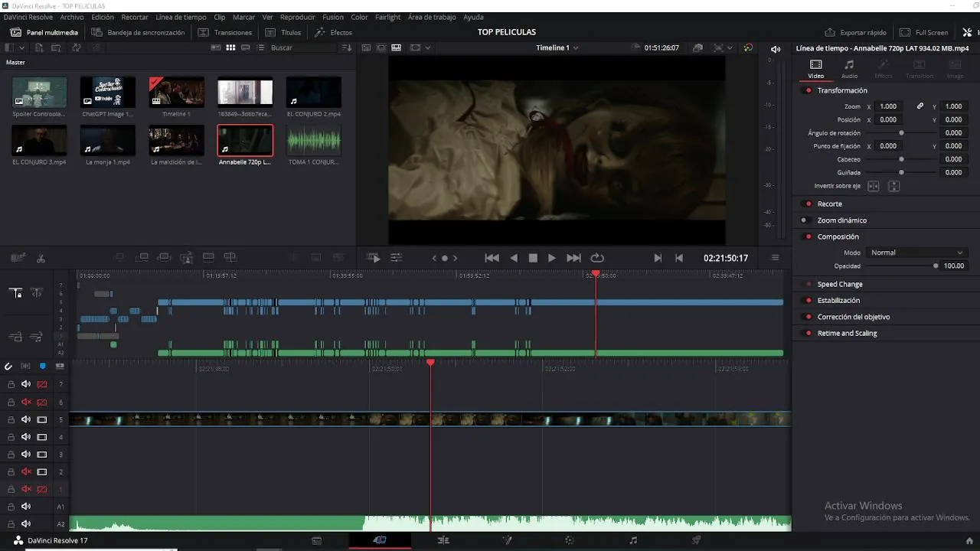This screenshot has height=551, width=980.
Task: Toggle timeline snapping magnet icon
Action: coord(8,367)
